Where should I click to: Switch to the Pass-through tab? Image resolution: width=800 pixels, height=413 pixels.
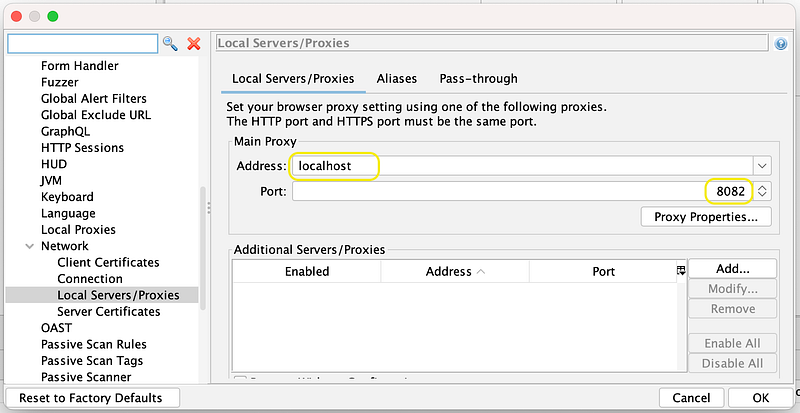(479, 79)
